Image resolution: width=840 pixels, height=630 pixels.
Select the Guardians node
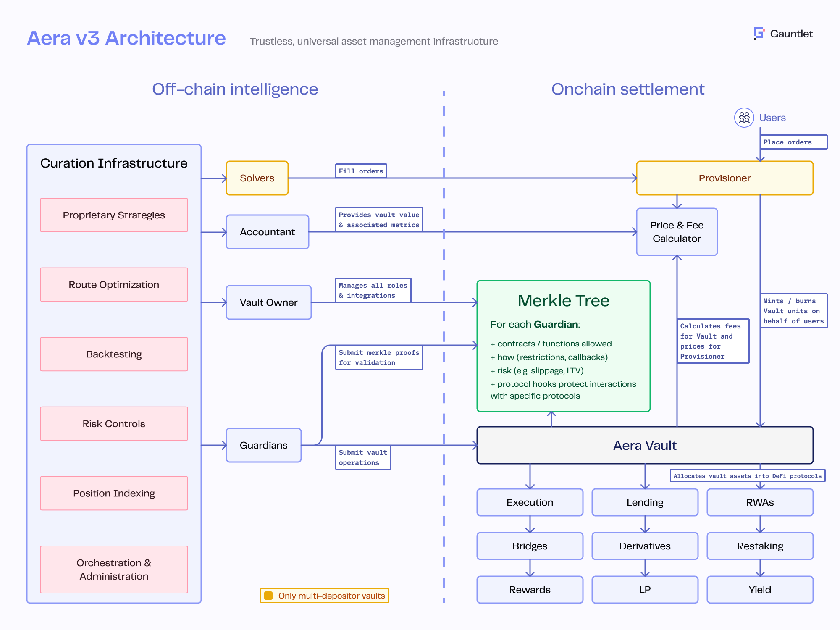click(x=263, y=445)
